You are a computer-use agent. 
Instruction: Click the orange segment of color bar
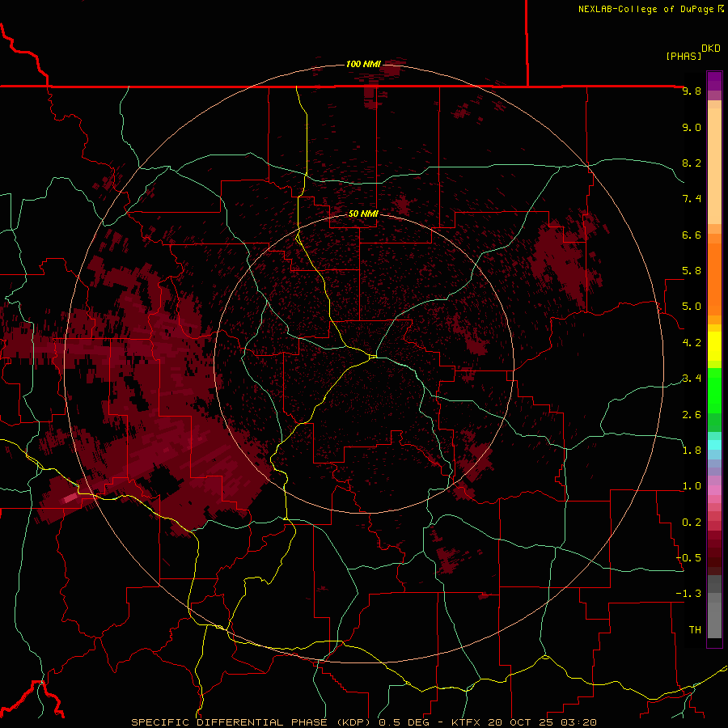click(x=714, y=280)
